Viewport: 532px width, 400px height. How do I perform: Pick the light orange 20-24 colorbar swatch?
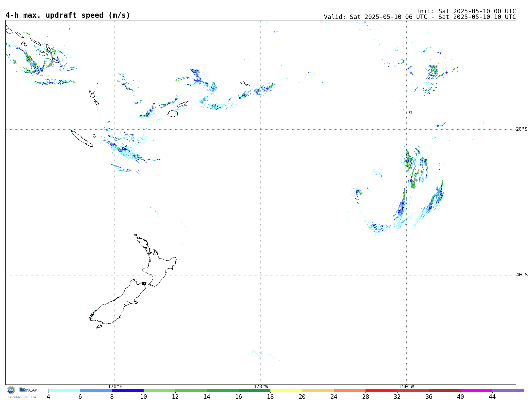click(x=318, y=391)
